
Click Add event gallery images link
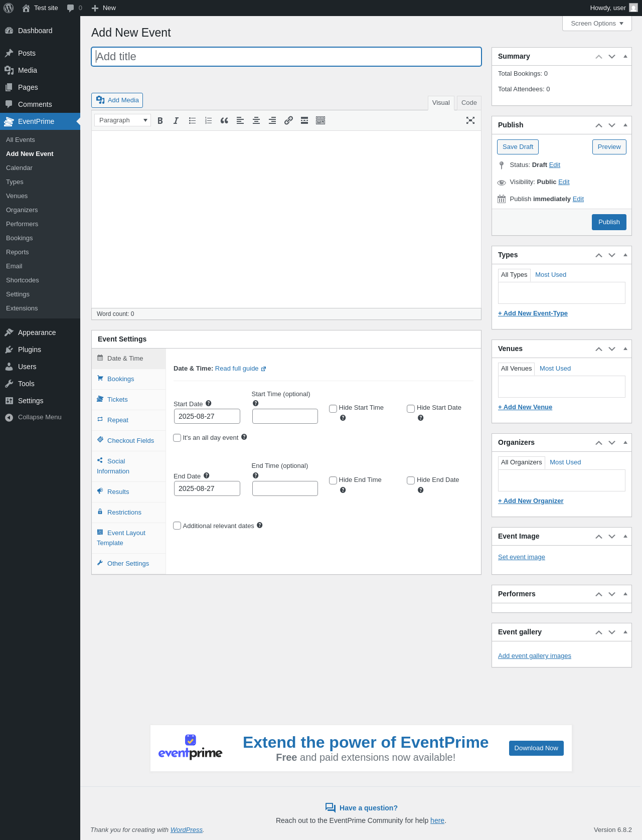pos(535,656)
